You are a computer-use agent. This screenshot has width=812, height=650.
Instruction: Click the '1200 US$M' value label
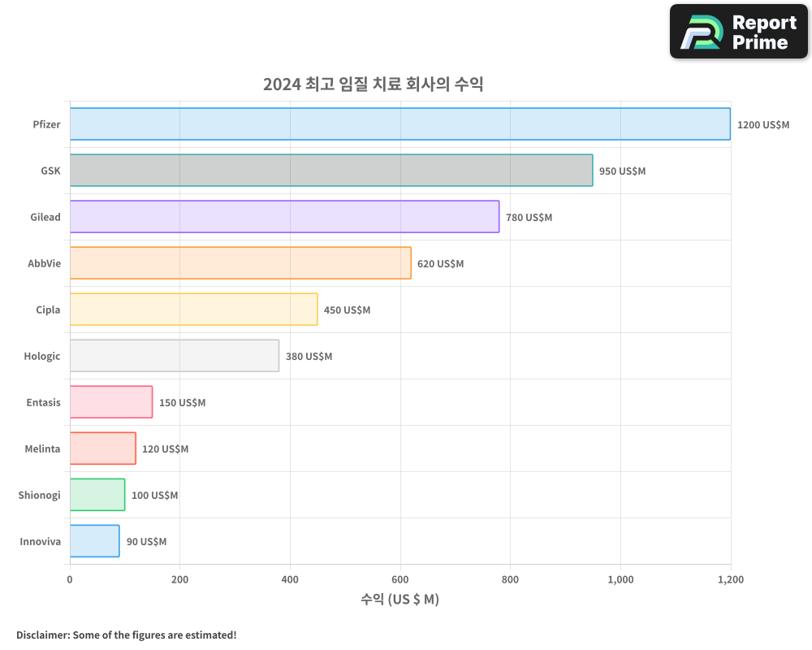click(763, 124)
